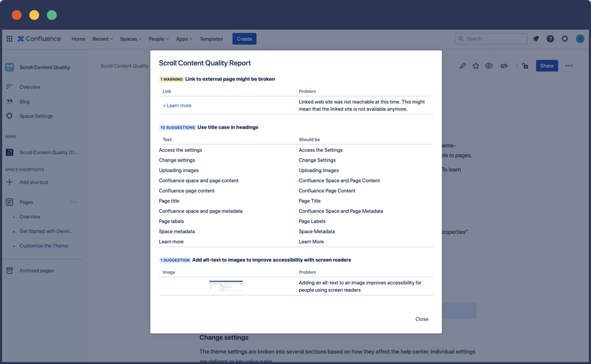
Task: Expand the Apps dropdown menu
Action: pyautogui.click(x=184, y=39)
